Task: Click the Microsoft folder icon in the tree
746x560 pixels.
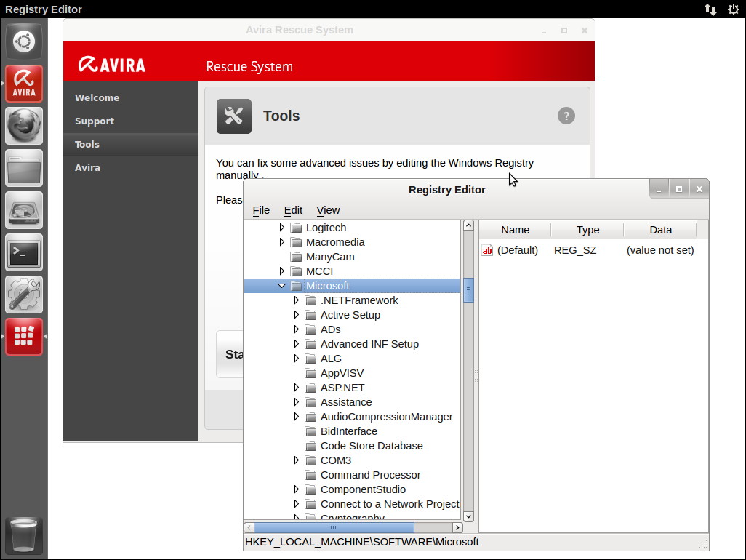Action: point(297,286)
